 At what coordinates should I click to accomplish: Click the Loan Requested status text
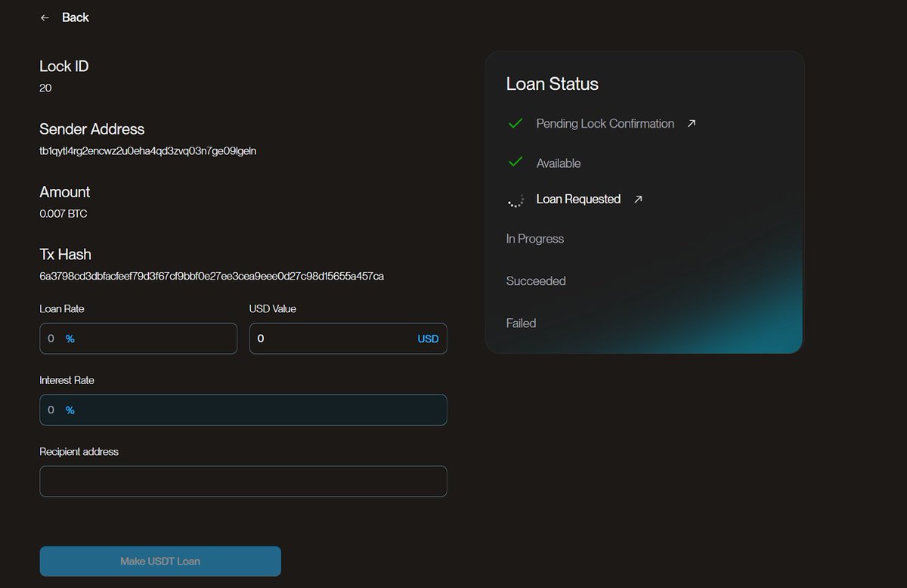pos(578,199)
